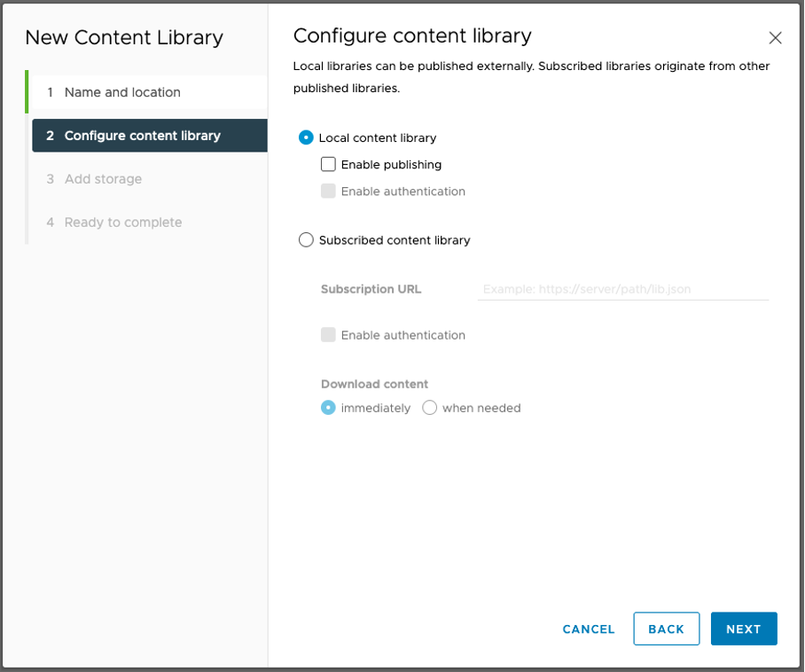
Task: Select download content when needed
Action: tap(430, 408)
